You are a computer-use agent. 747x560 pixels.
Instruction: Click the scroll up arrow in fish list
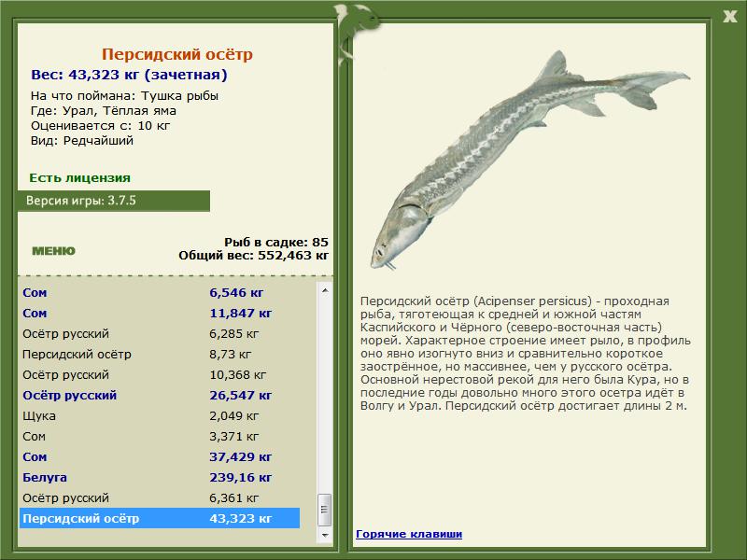point(325,290)
